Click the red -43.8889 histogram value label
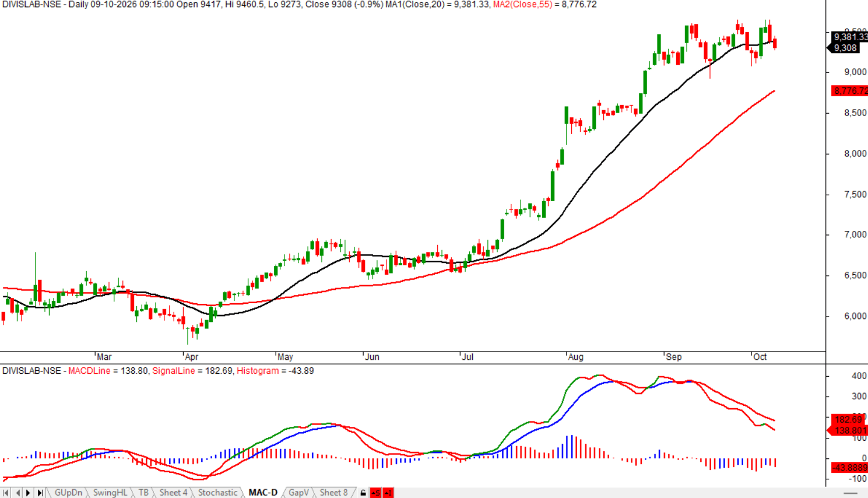 coord(849,468)
